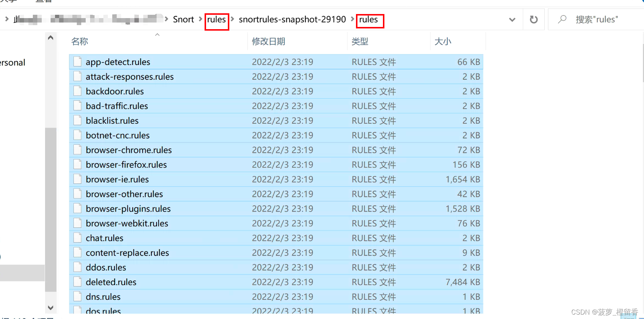Click the navigation pane scrollbar thumb
Image resolution: width=644 pixels, height=319 pixels.
pyautogui.click(x=51, y=209)
